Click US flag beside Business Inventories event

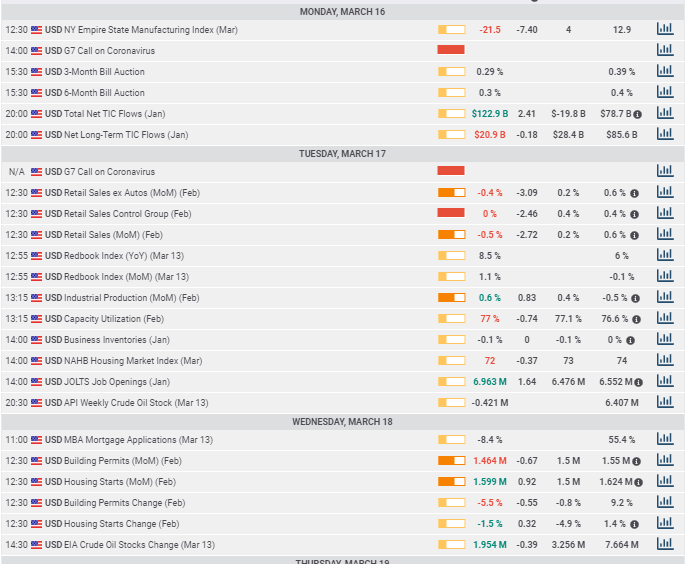(x=37, y=339)
